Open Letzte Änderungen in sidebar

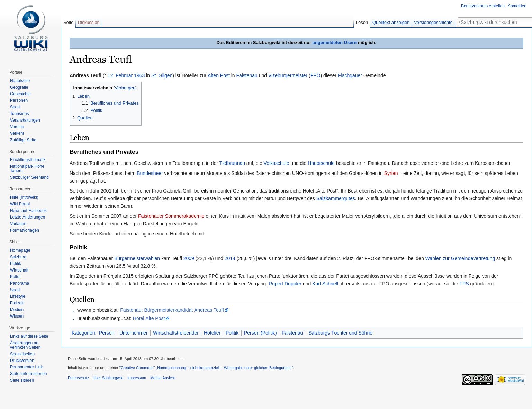pos(27,217)
